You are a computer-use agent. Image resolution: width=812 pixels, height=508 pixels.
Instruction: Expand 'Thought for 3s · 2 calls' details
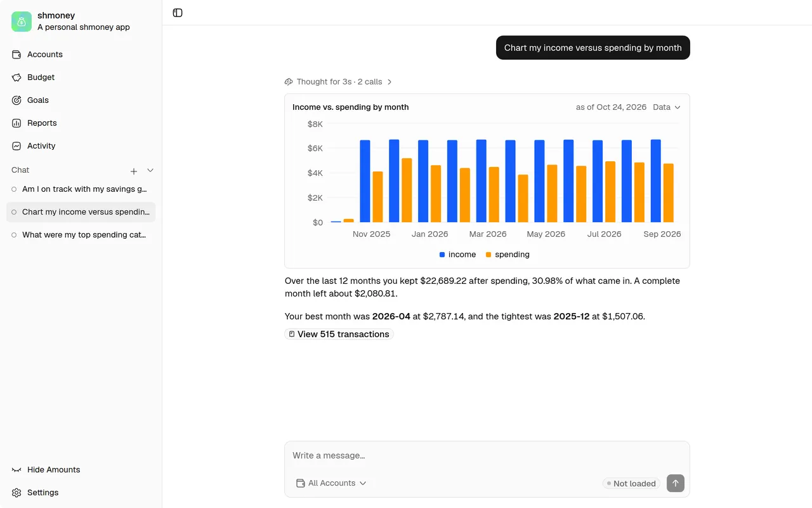pos(339,82)
